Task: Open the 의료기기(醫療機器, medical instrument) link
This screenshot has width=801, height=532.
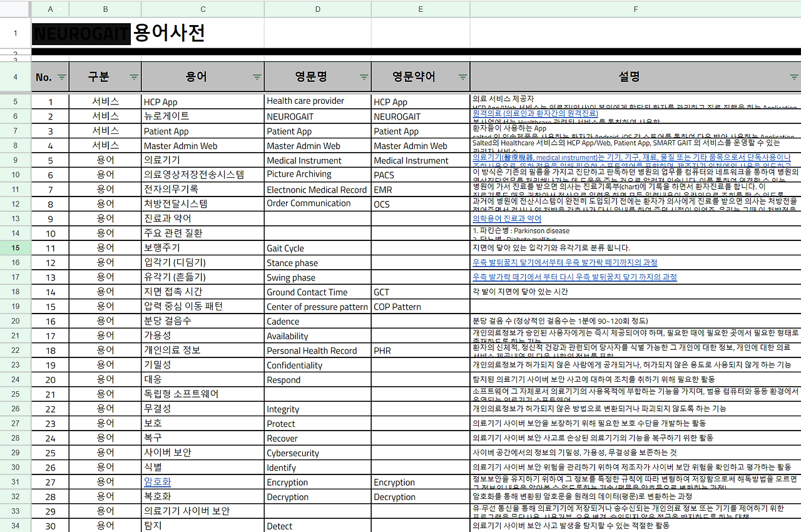Action: point(631,157)
